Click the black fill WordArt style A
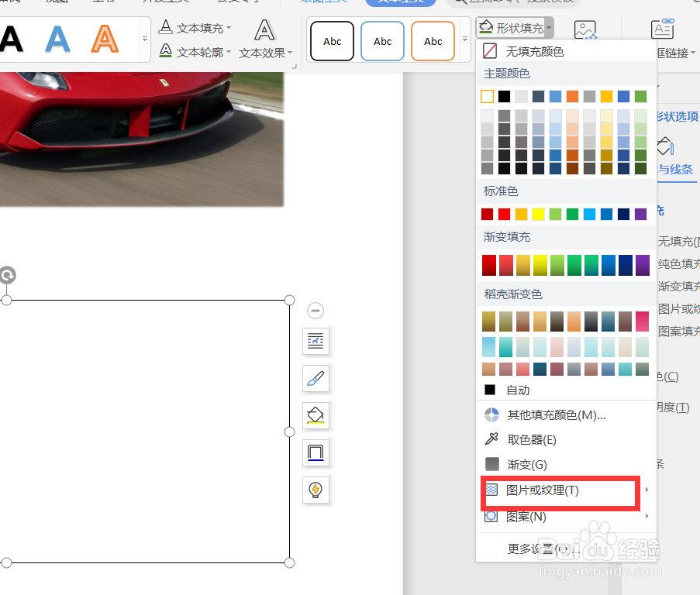 [x=11, y=39]
